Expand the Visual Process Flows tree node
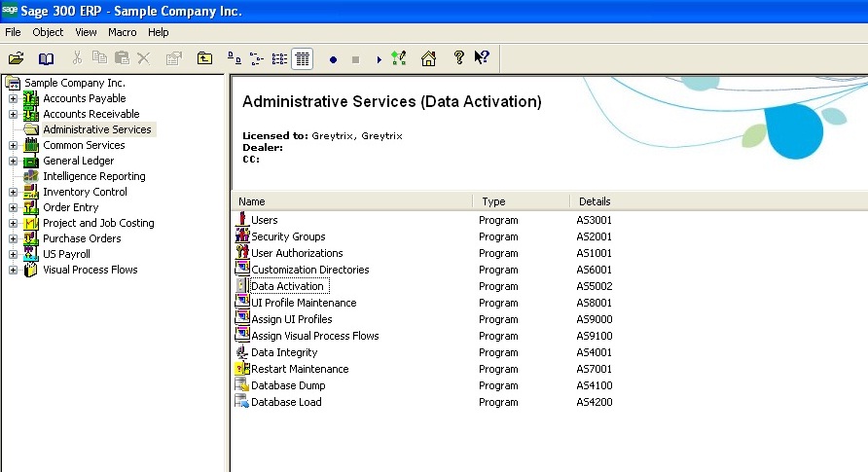Viewport: 868px width, 472px height. [13, 270]
